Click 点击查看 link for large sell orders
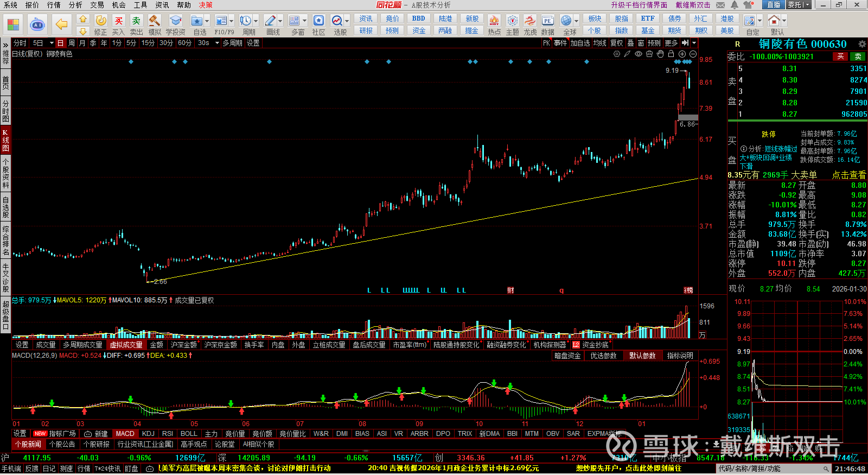This screenshot has height=475, width=868. (x=849, y=175)
